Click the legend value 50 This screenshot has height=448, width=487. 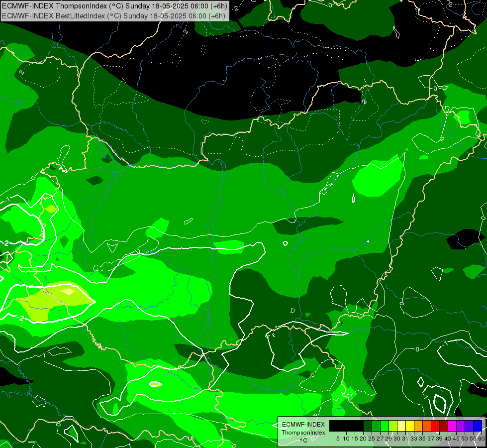click(465, 439)
